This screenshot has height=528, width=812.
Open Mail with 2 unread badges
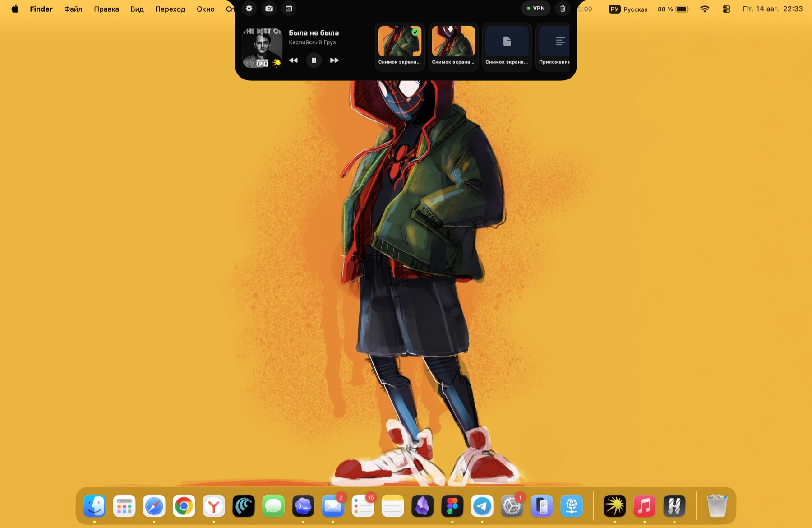tap(333, 506)
